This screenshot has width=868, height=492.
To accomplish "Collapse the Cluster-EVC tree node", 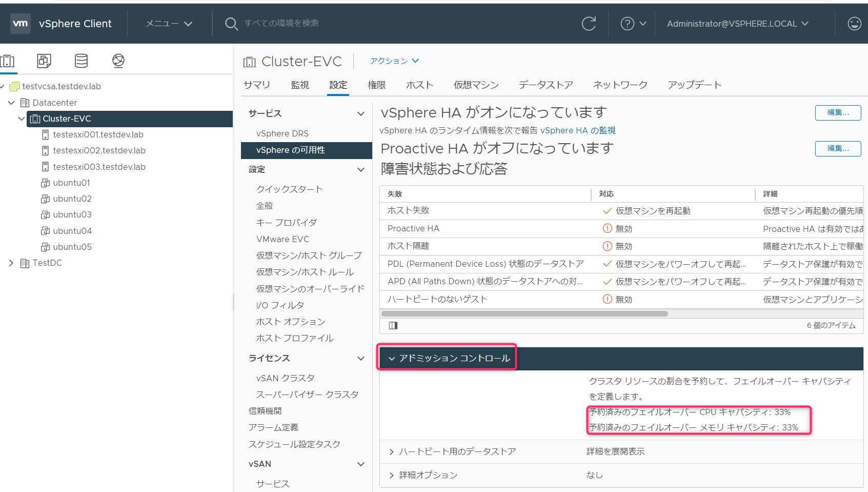I will pyautogui.click(x=21, y=119).
